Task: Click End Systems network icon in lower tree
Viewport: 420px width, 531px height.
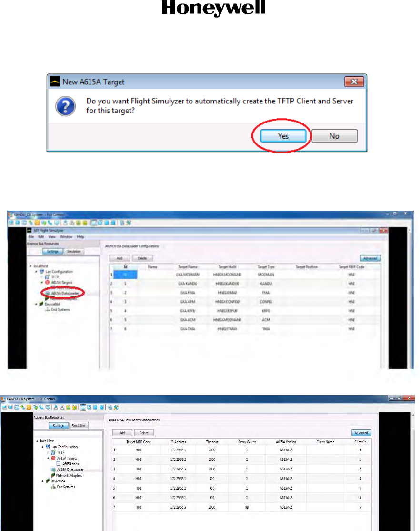Action: [x=53, y=487]
